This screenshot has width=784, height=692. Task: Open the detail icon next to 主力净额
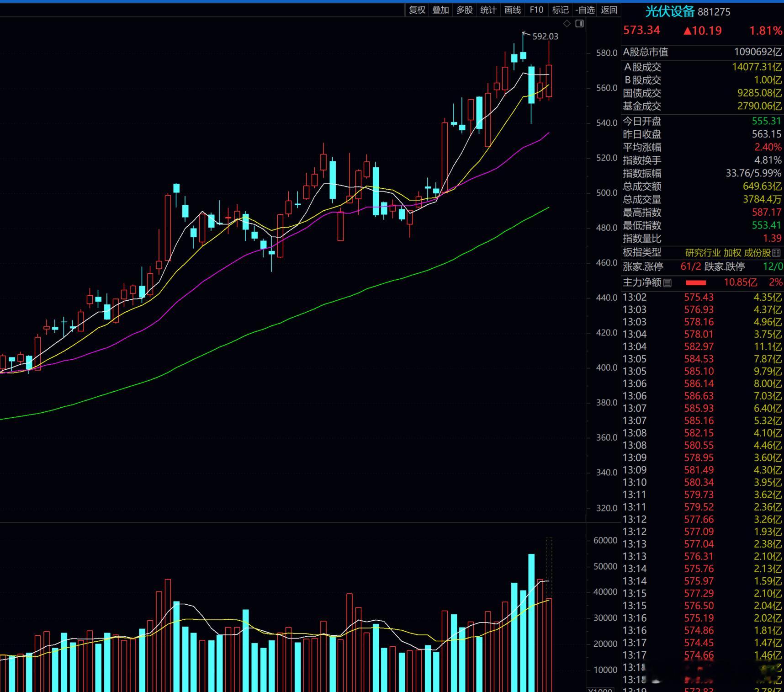667,283
